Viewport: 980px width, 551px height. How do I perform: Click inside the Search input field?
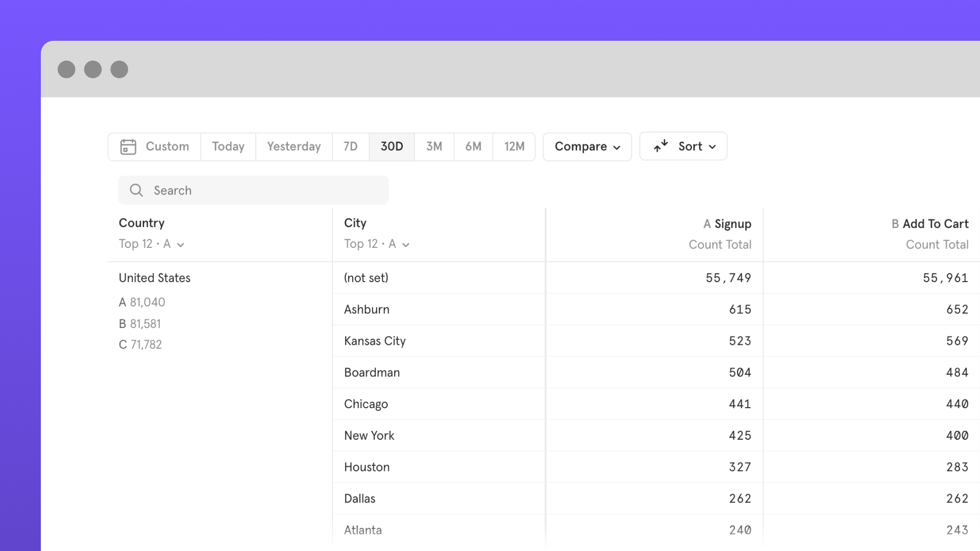[x=230, y=190]
